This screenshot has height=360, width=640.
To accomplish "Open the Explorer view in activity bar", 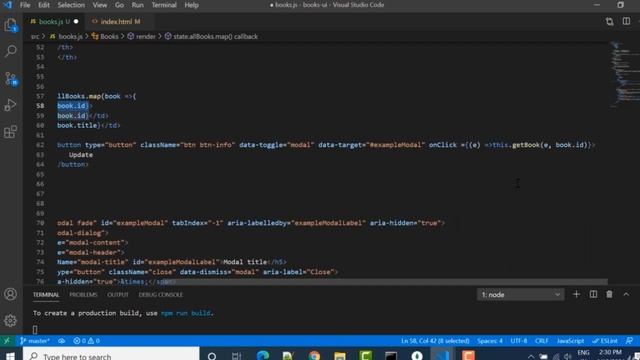I will pyautogui.click(x=11, y=25).
